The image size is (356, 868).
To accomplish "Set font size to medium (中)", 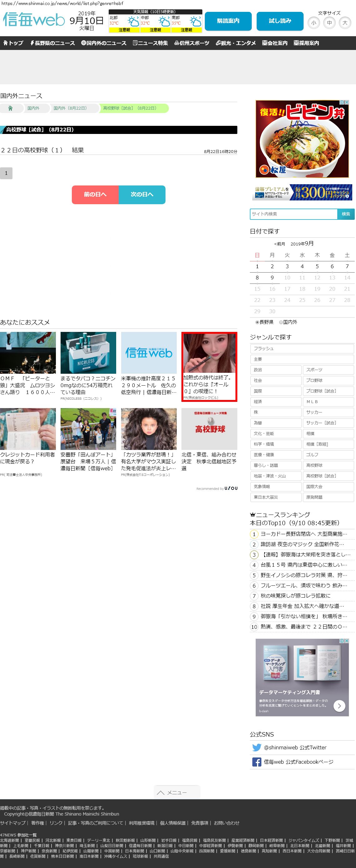I will tap(329, 23).
